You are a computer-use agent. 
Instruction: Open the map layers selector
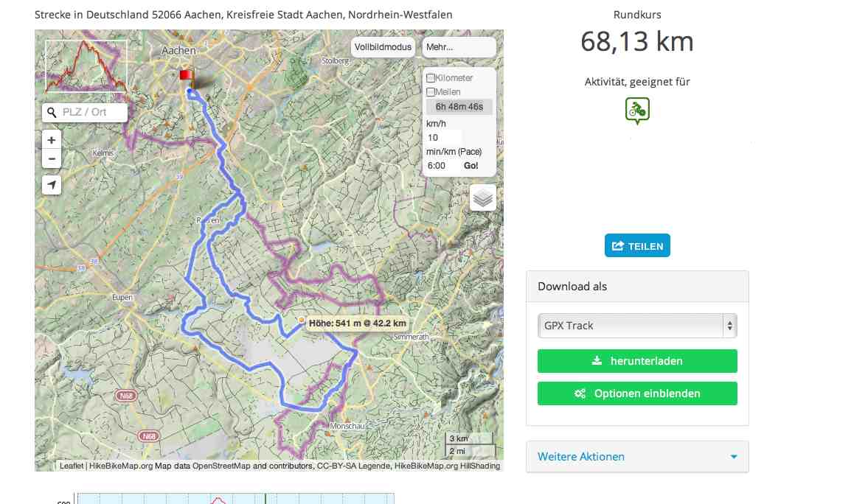pyautogui.click(x=483, y=197)
